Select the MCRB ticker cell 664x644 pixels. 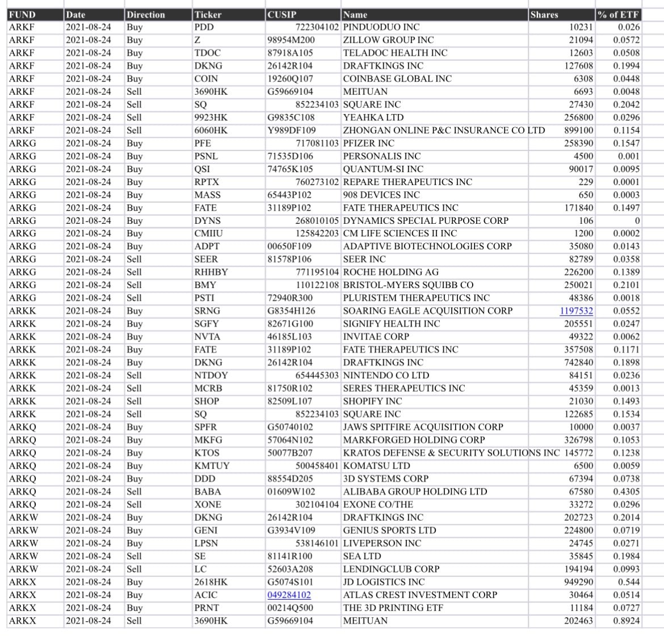[229, 388]
